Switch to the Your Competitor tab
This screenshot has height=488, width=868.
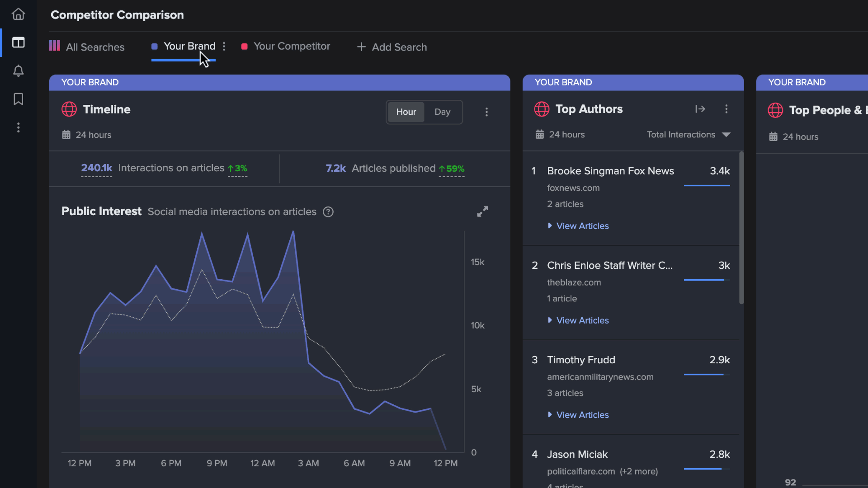tap(292, 46)
